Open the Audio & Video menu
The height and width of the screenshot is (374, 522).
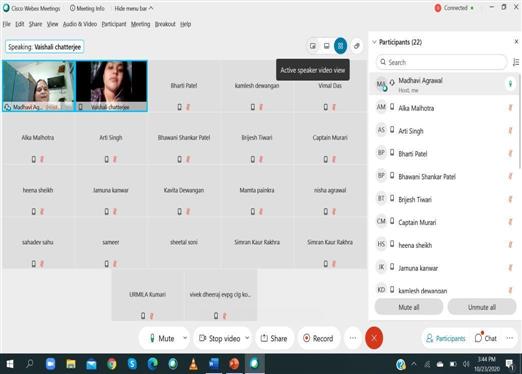80,24
